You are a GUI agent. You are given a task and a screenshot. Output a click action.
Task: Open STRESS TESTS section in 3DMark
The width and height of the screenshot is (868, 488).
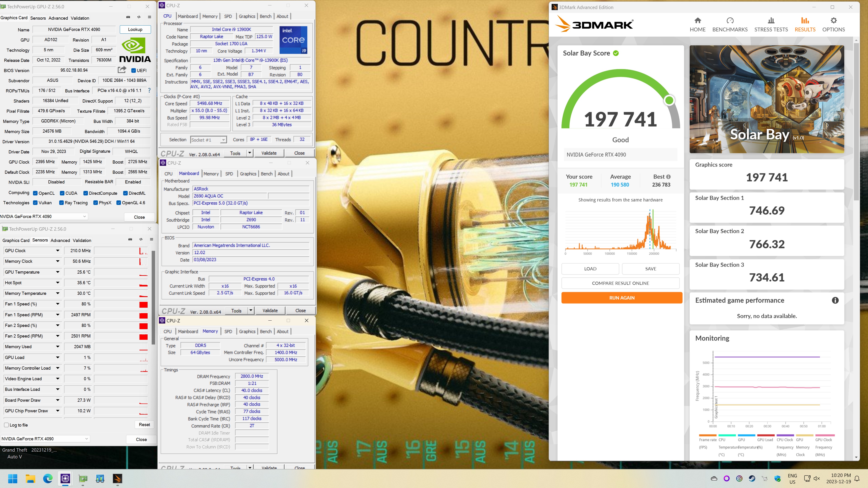coord(771,25)
